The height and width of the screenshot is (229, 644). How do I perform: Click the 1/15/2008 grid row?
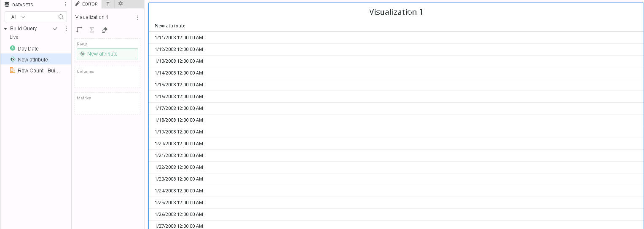[179, 85]
